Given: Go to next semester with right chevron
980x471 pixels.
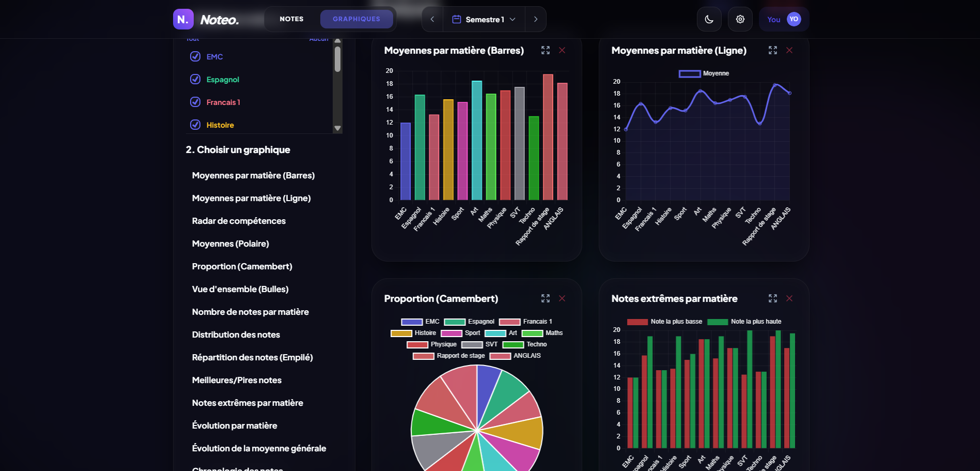Looking at the screenshot, I should pyautogui.click(x=536, y=19).
